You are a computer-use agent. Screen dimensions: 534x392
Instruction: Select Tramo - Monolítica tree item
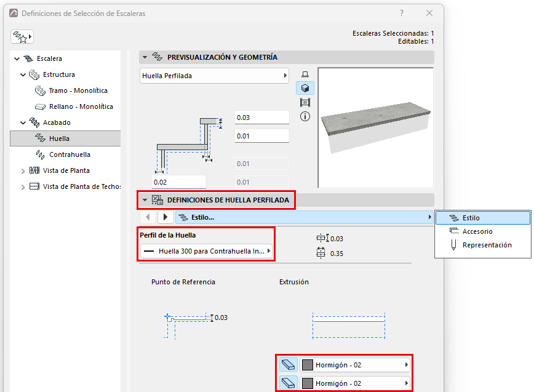pos(78,90)
